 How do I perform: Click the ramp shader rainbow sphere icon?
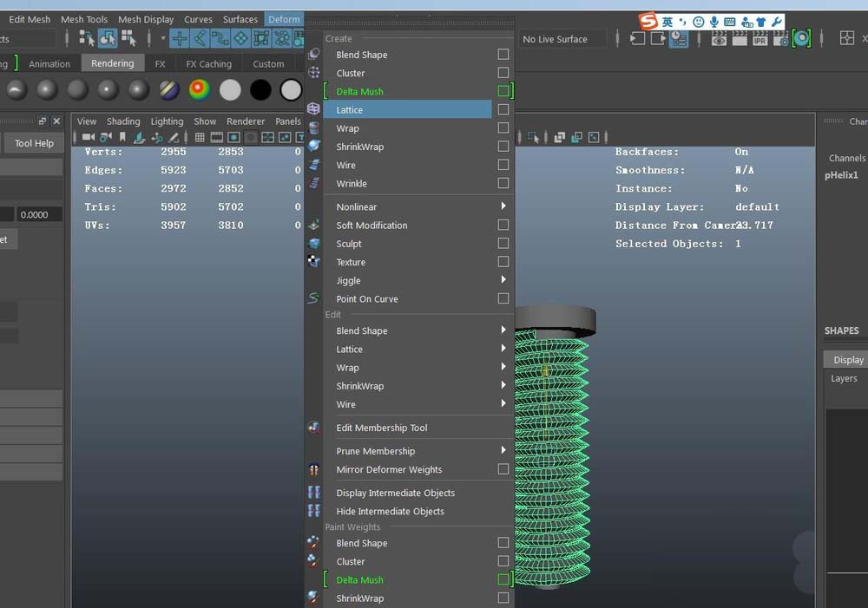(x=200, y=89)
